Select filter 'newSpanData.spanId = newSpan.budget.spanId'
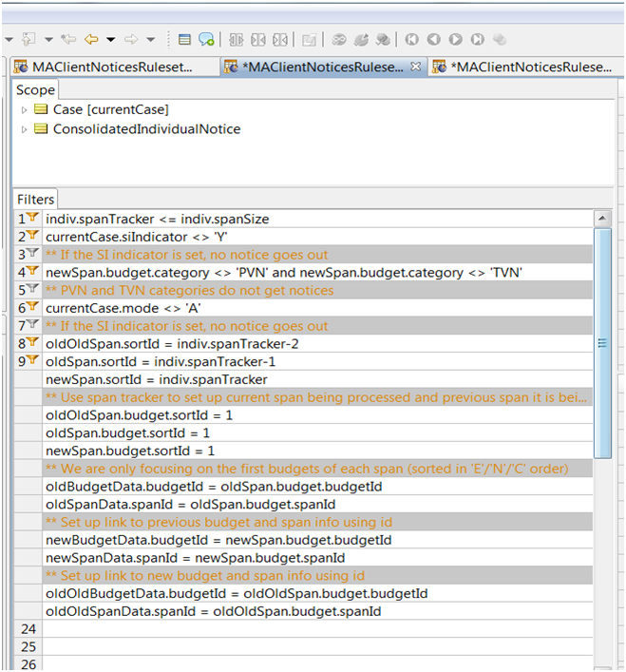626x672 pixels. point(317,558)
